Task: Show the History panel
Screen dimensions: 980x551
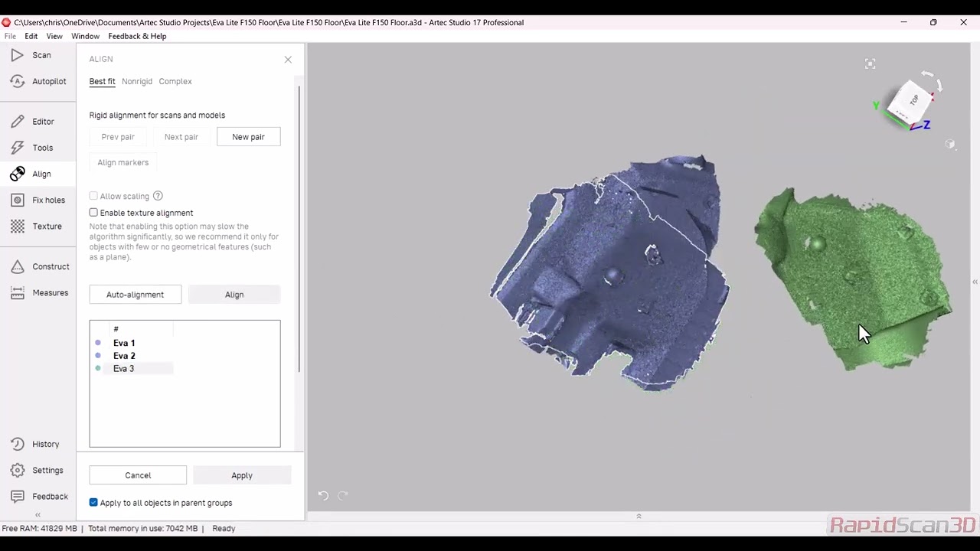Action: (x=35, y=444)
